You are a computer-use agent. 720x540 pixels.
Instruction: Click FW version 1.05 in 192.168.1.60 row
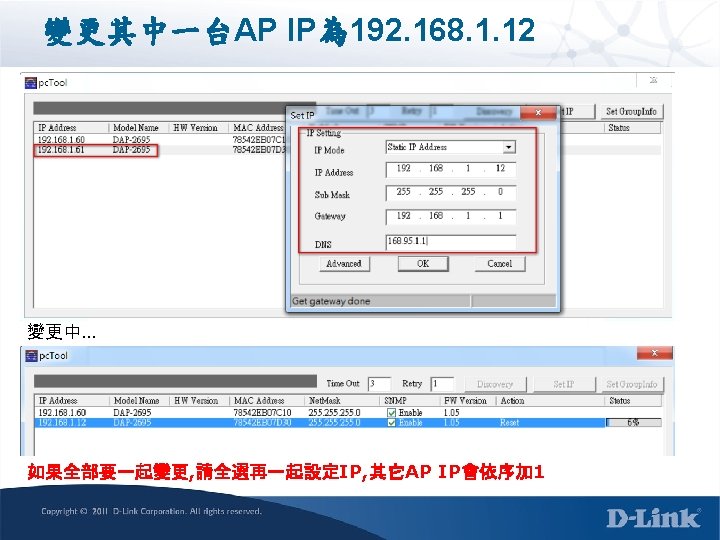451,413
